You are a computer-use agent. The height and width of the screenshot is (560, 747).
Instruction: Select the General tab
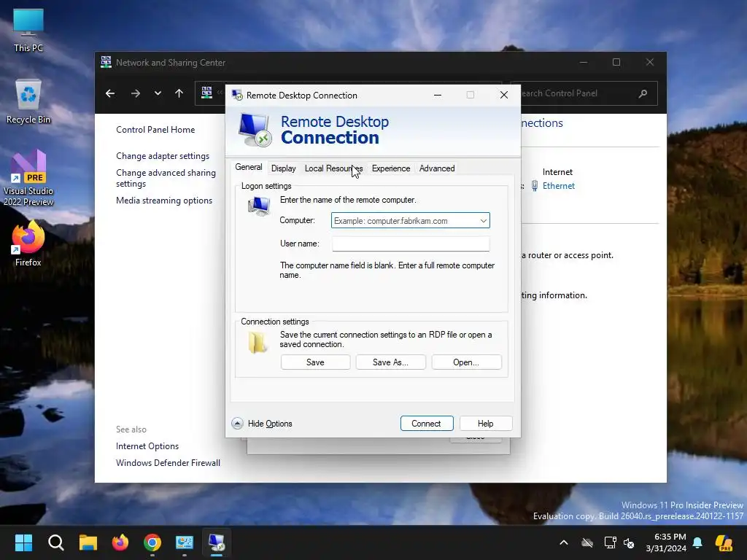tap(248, 167)
